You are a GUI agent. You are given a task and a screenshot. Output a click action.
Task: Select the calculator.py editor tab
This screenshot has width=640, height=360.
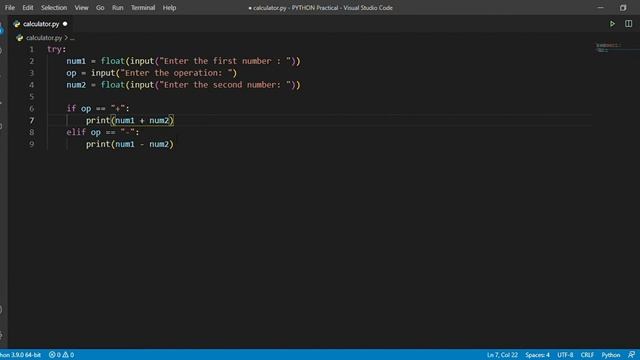40,24
